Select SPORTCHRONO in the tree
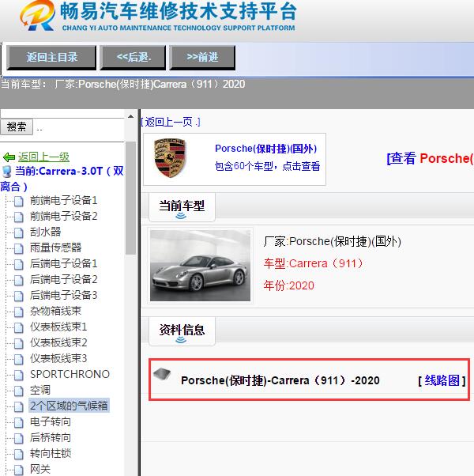474x476 pixels. [70, 374]
